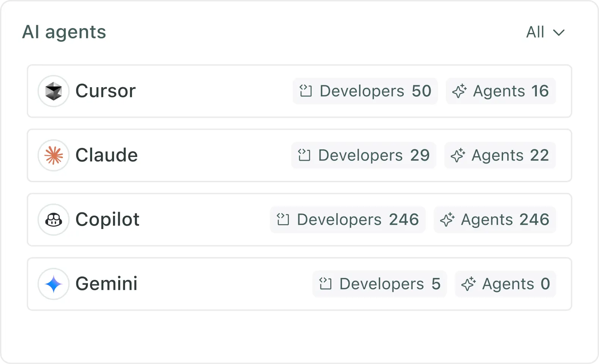Expand the Cursor agent row

[x=190, y=91]
